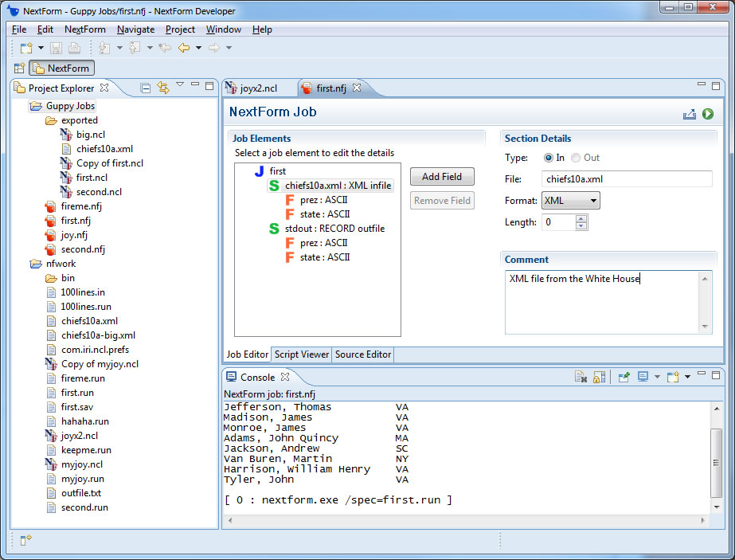Open the Forward history dropdown arrow
This screenshot has width=735, height=560.
[229, 48]
